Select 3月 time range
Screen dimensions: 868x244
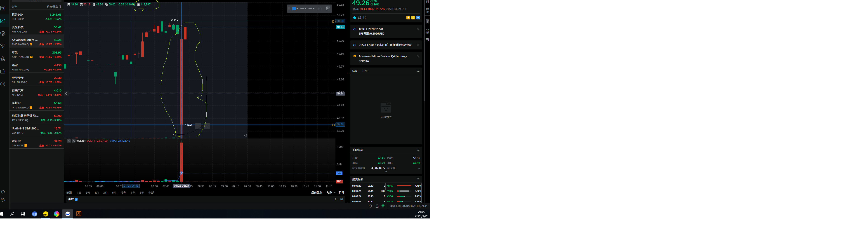(x=106, y=193)
